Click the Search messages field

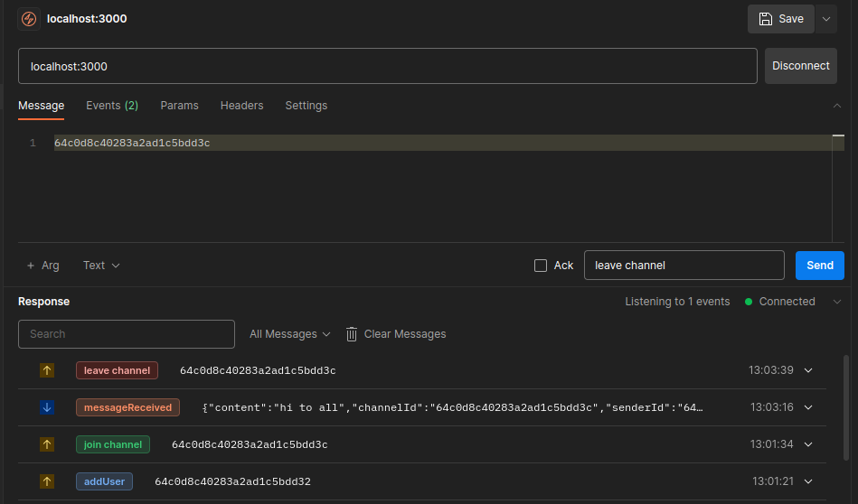pos(127,334)
